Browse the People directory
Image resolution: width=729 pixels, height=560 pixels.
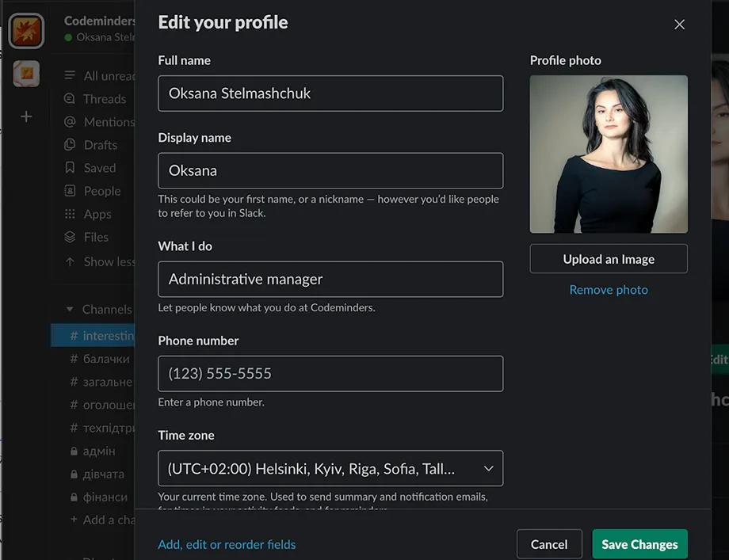pos(101,190)
